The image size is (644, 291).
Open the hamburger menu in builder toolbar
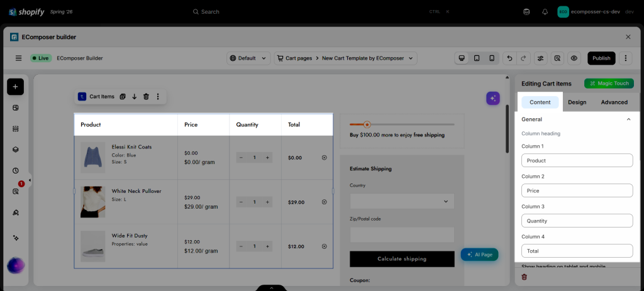click(x=18, y=58)
